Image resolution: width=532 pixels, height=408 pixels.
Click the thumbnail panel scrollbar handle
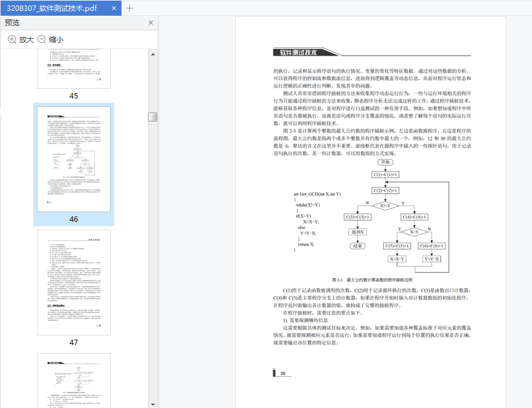point(153,117)
